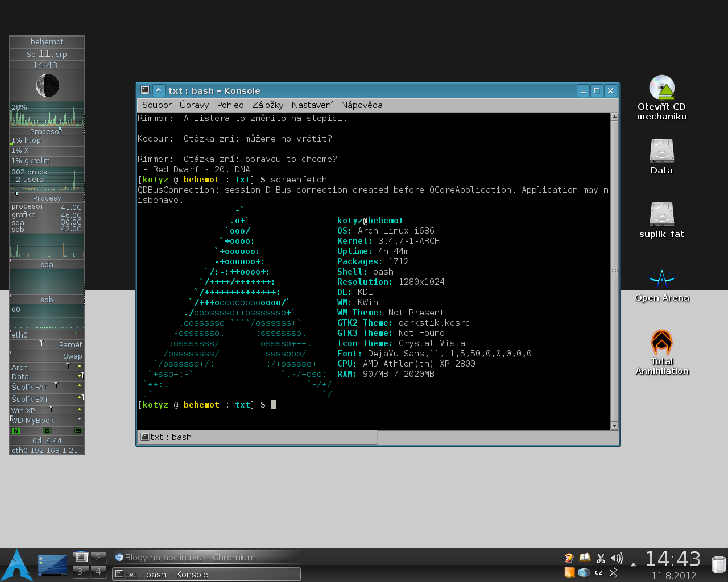The height and width of the screenshot is (582, 728).
Task: Open the Záložky menu
Action: (x=267, y=105)
